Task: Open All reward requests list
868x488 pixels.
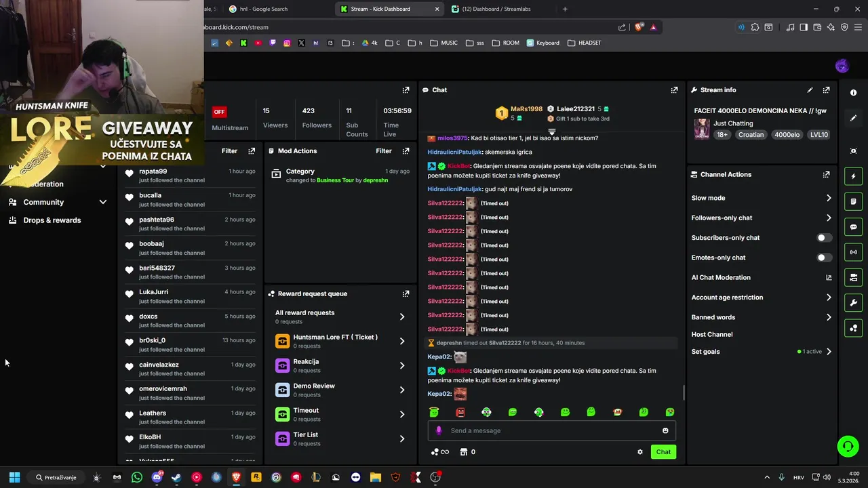Action: click(x=340, y=317)
